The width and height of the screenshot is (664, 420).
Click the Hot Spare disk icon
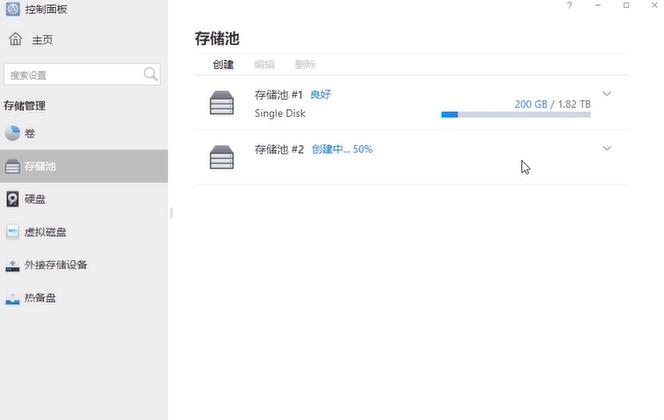[x=12, y=298]
